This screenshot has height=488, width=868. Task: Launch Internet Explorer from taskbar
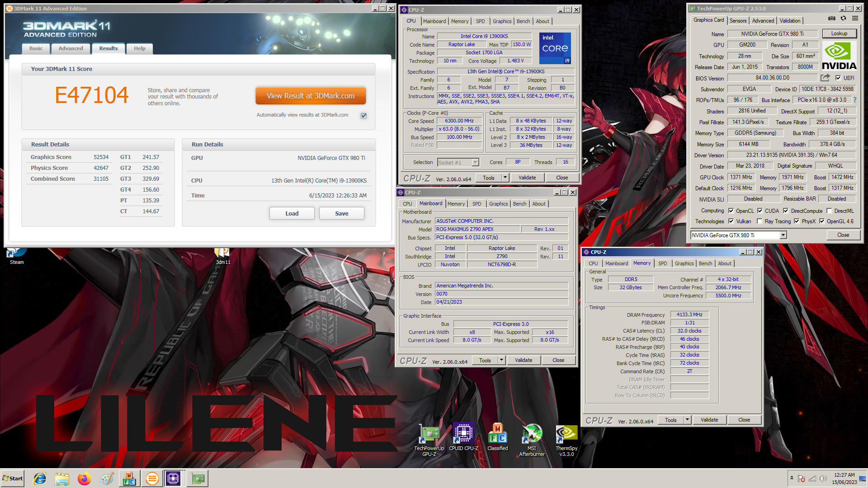click(40, 479)
